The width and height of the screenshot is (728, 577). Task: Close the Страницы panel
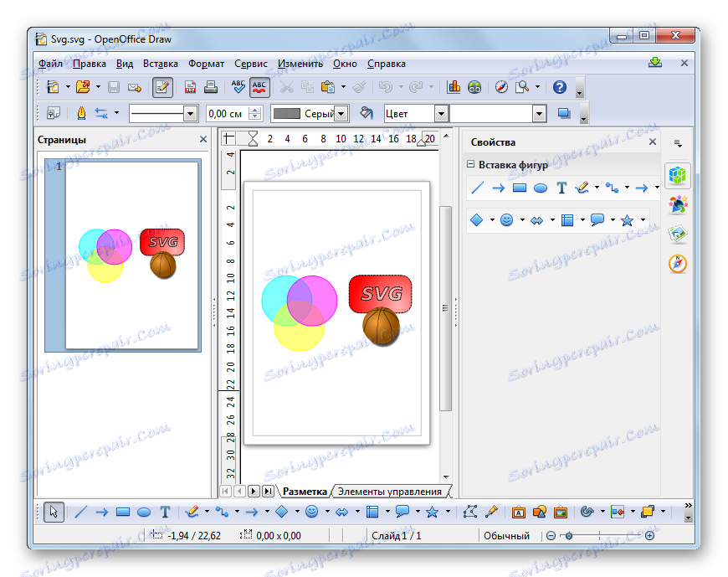(203, 139)
